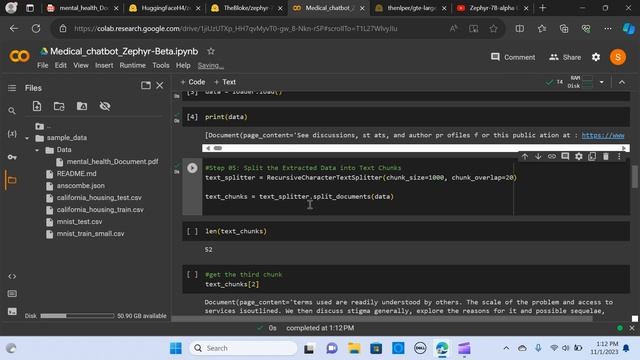Toggle the Files folder sidebar icon

point(12,180)
